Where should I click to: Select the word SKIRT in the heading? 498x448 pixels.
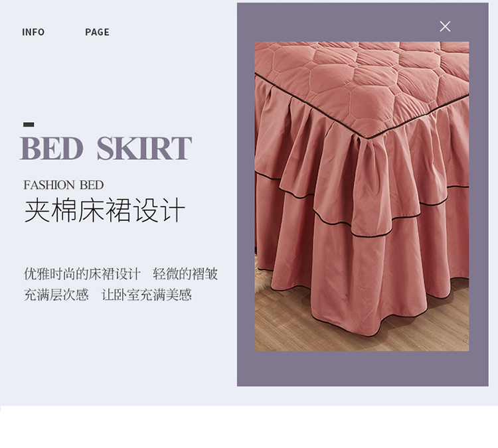[144, 148]
